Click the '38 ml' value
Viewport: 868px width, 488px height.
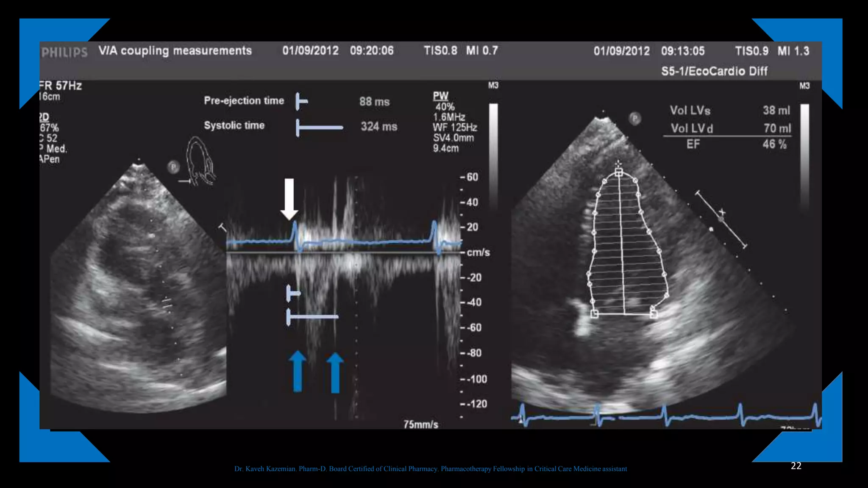coord(776,111)
